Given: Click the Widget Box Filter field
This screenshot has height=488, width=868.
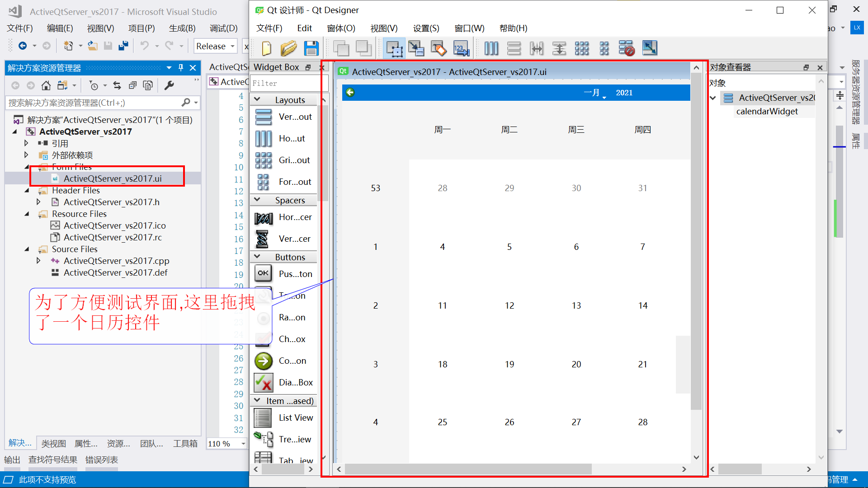Looking at the screenshot, I should click(285, 83).
